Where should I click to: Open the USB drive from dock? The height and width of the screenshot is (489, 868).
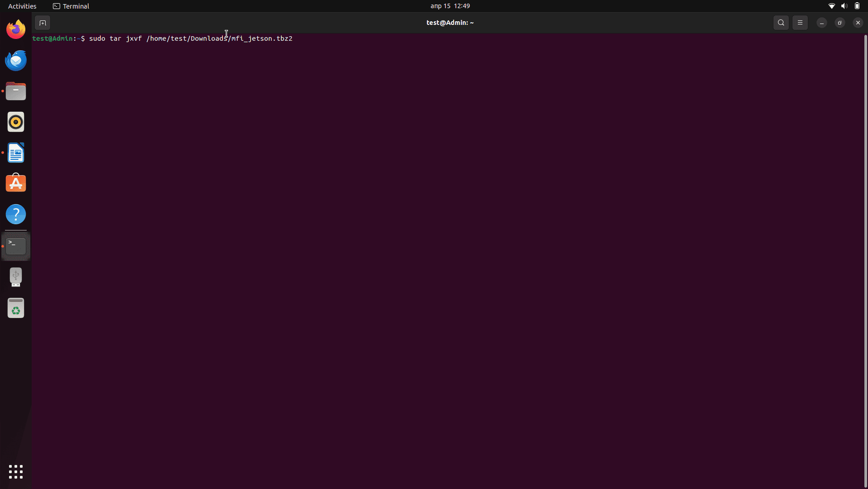(x=16, y=277)
